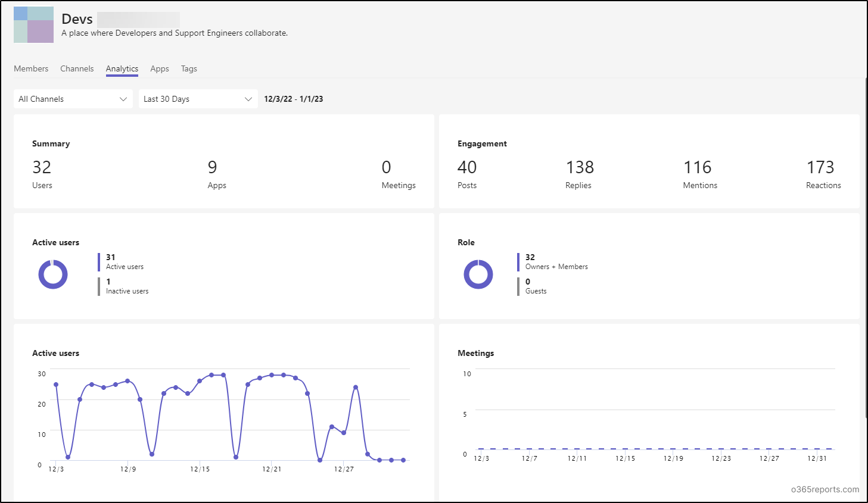Click the 116 Mentions engagement count
868x503 pixels.
pyautogui.click(x=700, y=174)
